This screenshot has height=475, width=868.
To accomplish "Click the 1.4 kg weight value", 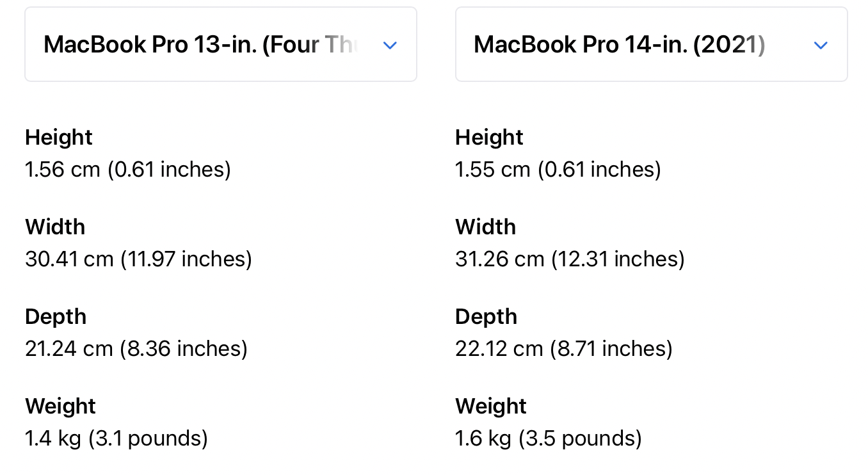I will point(117,439).
